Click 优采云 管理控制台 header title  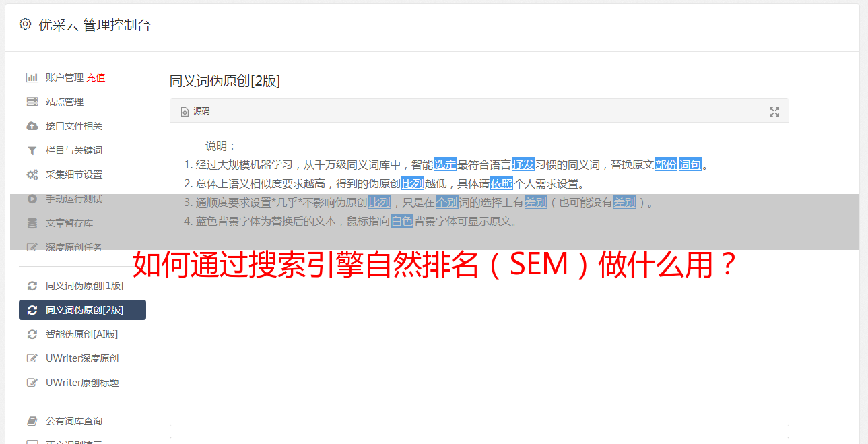click(x=94, y=25)
